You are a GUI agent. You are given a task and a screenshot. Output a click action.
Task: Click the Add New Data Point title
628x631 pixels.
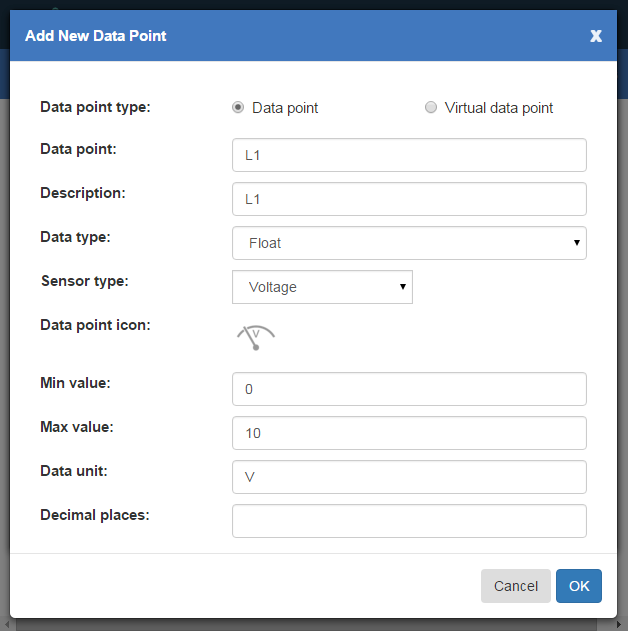96,36
